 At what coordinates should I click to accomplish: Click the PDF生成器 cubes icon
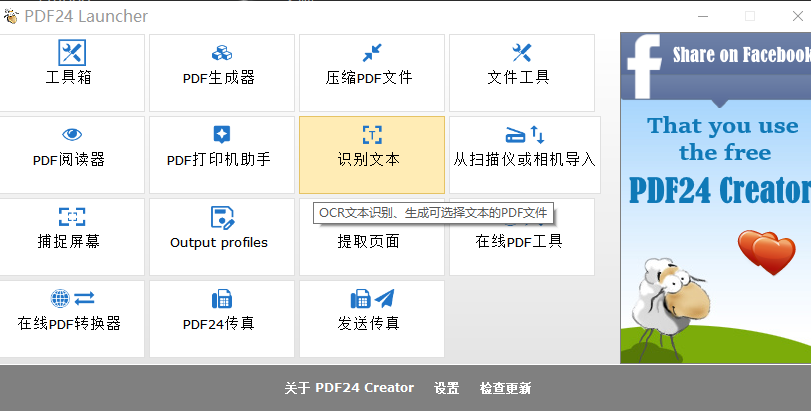click(222, 53)
